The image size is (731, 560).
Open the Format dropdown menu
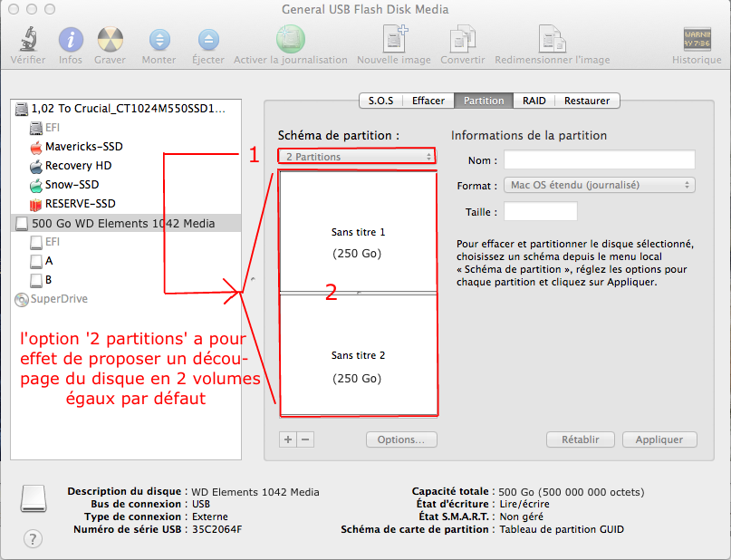[x=599, y=185]
